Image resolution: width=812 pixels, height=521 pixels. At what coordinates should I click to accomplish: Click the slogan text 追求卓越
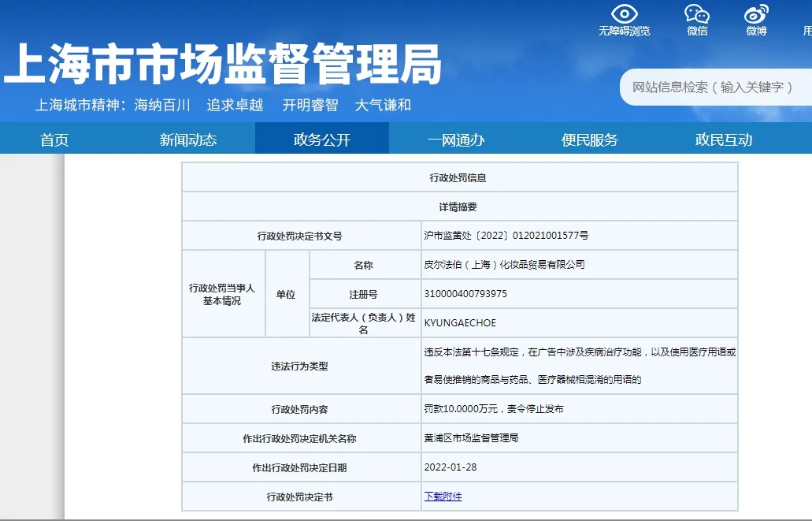tap(235, 105)
